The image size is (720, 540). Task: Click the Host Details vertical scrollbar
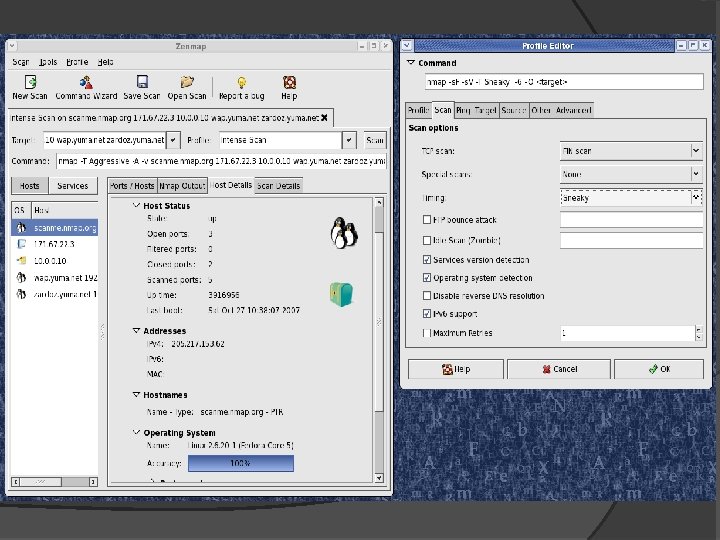pyautogui.click(x=379, y=340)
